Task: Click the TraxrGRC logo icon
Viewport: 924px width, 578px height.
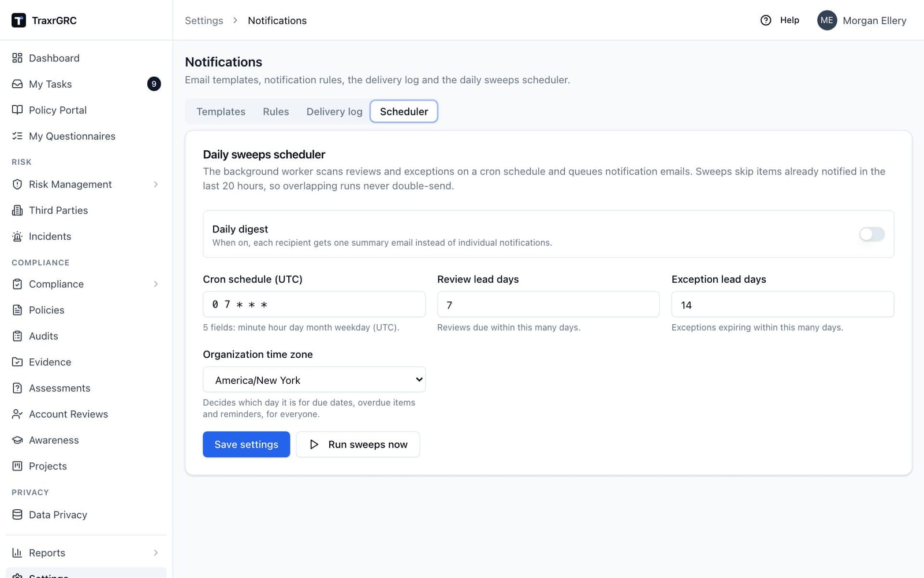Action: pyautogui.click(x=18, y=20)
